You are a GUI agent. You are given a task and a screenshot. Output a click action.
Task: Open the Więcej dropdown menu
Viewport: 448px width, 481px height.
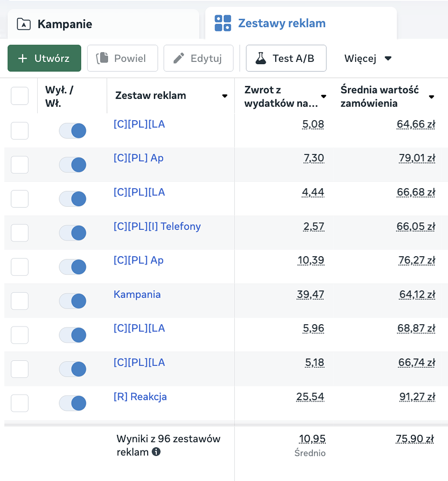(x=367, y=58)
